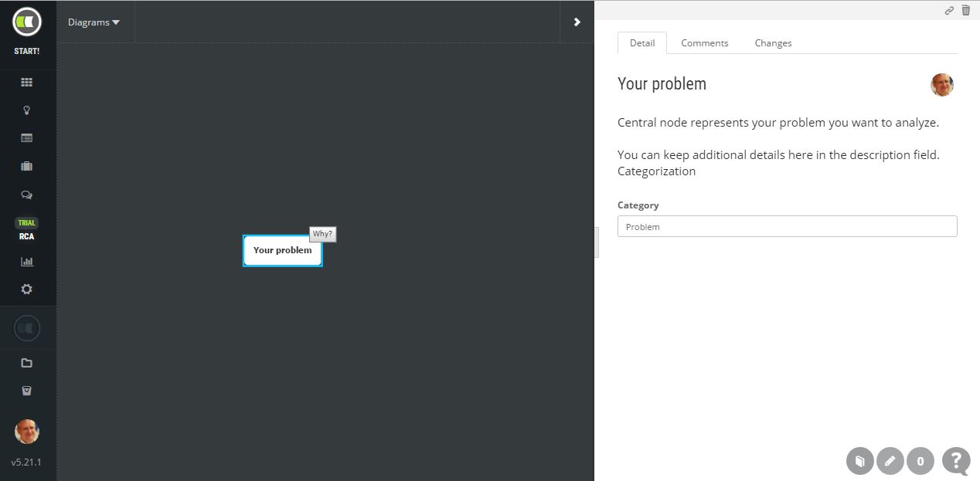Image resolution: width=980 pixels, height=481 pixels.
Task: Click the dim round logo in sidebar
Action: click(27, 328)
